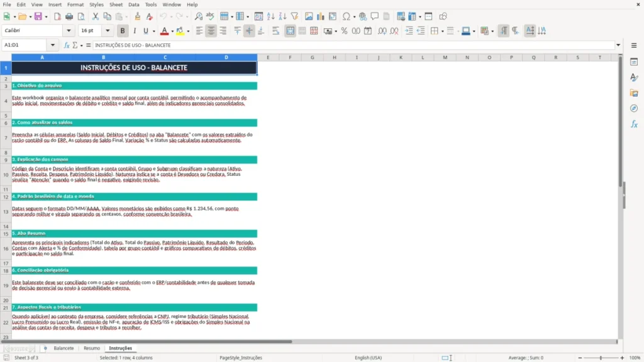Switch to the Resumo sheet tab
This screenshot has height=362, width=644.
click(92, 348)
